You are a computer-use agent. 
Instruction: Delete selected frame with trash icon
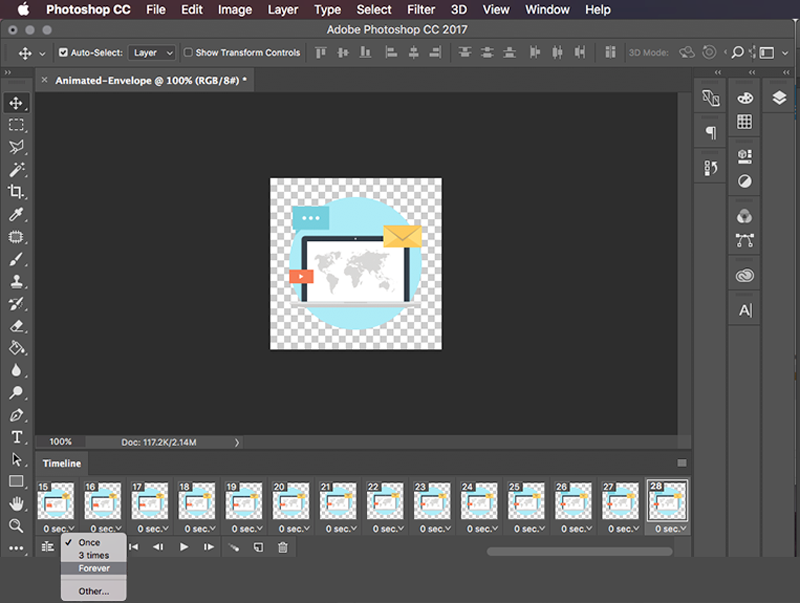pyautogui.click(x=283, y=547)
